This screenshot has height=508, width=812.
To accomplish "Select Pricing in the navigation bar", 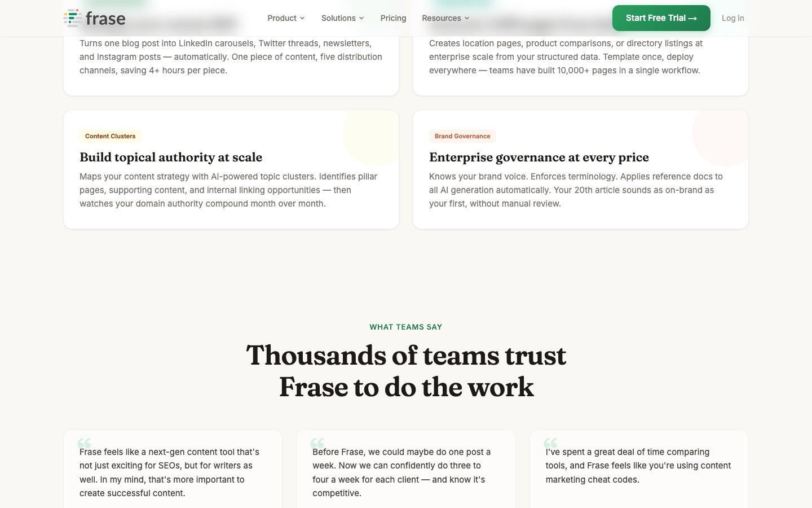I will coord(393,18).
